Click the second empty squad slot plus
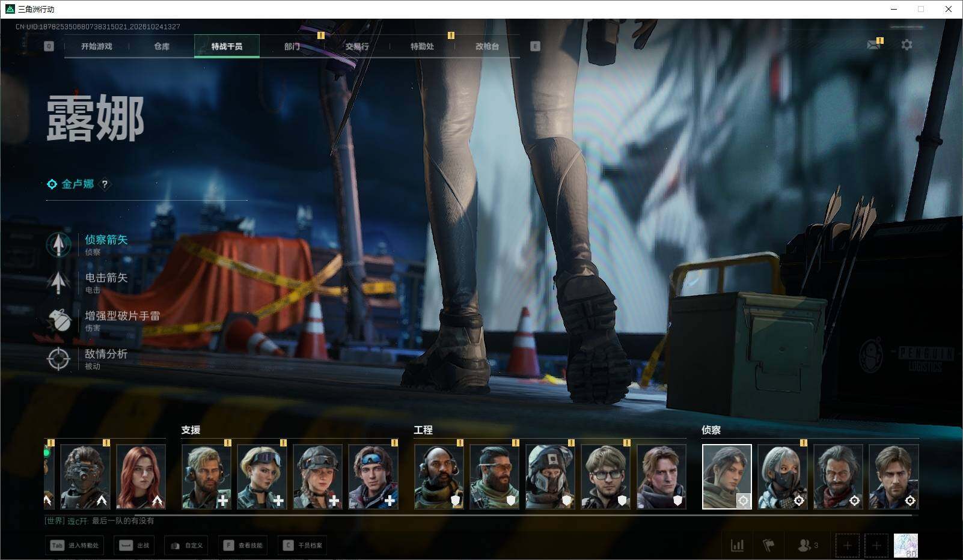The image size is (963, 560). pos(876,546)
